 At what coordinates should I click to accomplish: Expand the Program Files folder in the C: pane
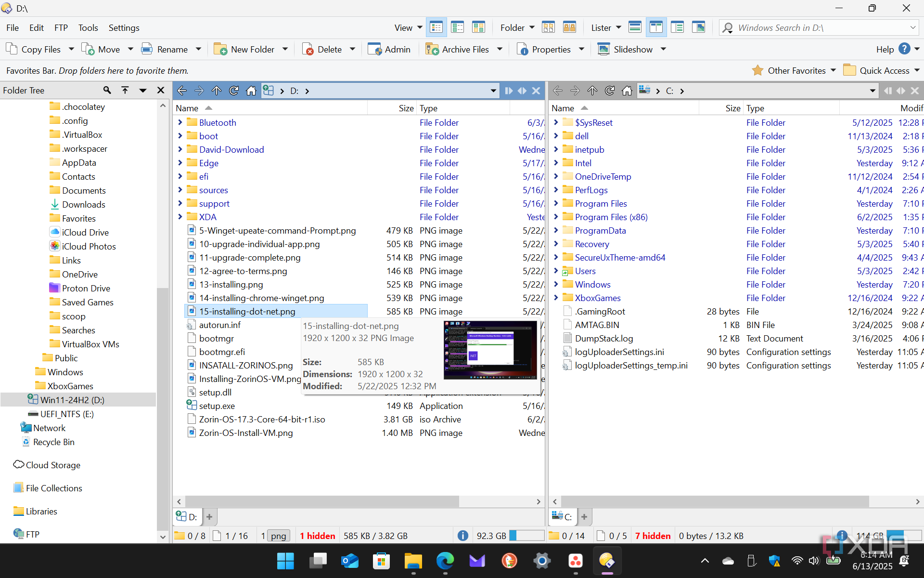(x=556, y=203)
